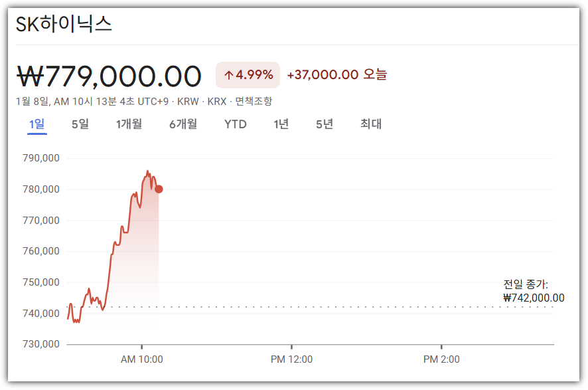
Task: Click the +37,000.00 오늘 change text
Action: [336, 75]
